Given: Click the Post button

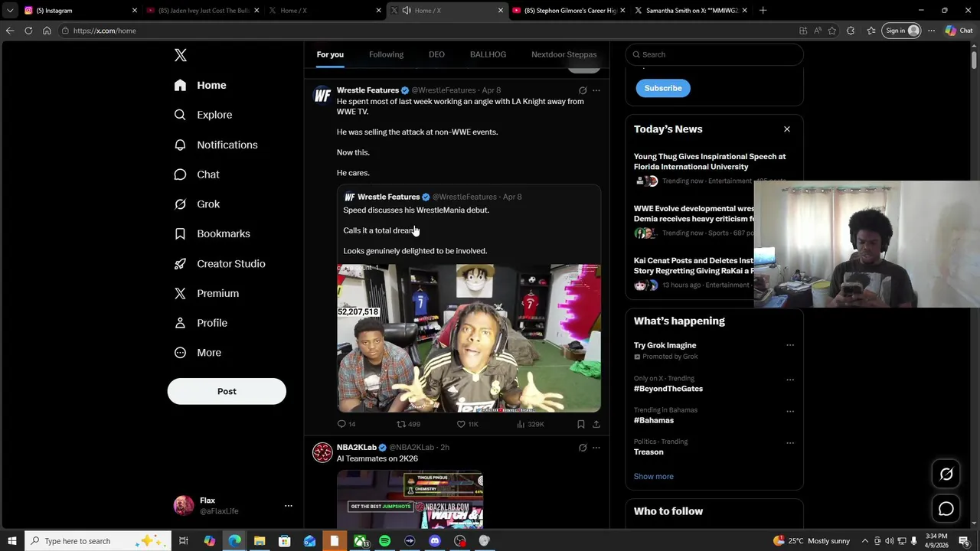Looking at the screenshot, I should pos(227,391).
